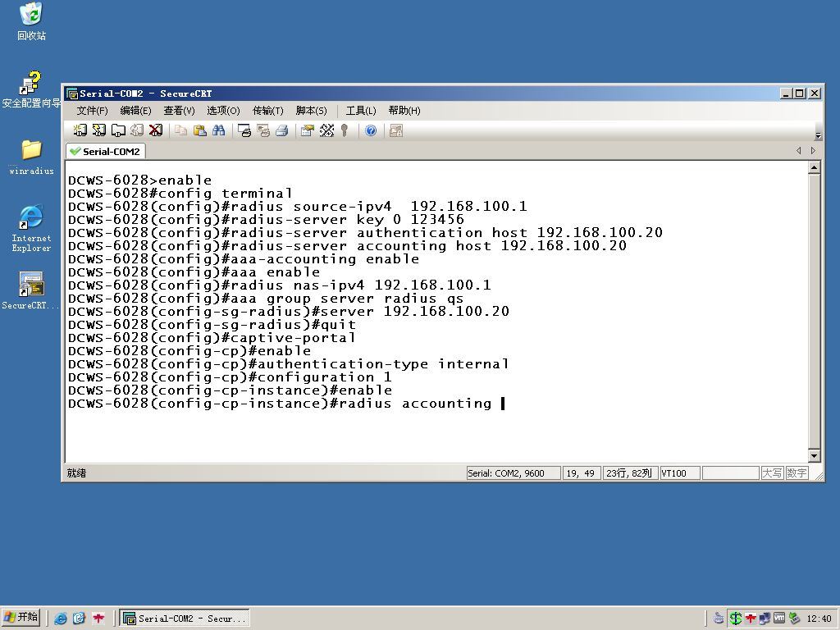
Task: Select the Serial-COM2 session tab
Action: (106, 152)
